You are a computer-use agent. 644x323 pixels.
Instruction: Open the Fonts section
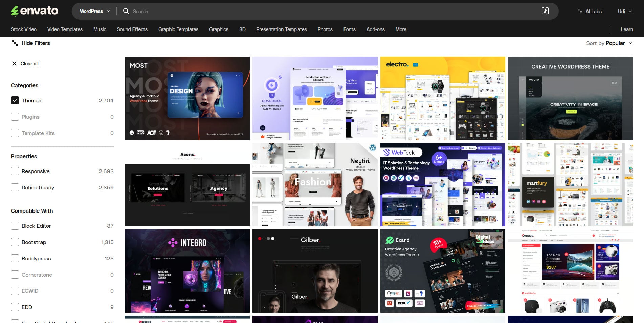349,29
